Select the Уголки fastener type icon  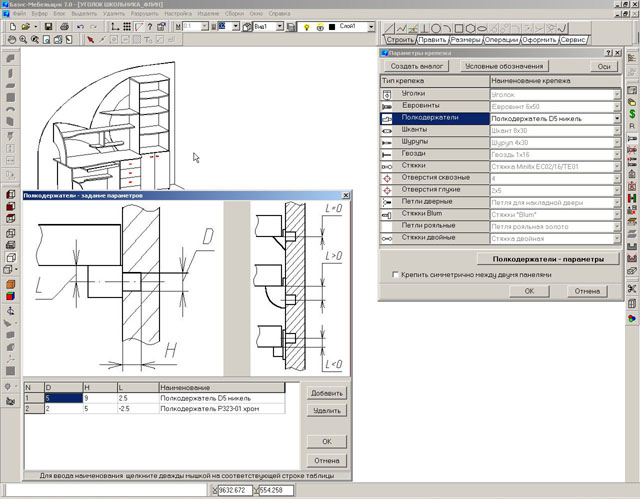point(388,93)
